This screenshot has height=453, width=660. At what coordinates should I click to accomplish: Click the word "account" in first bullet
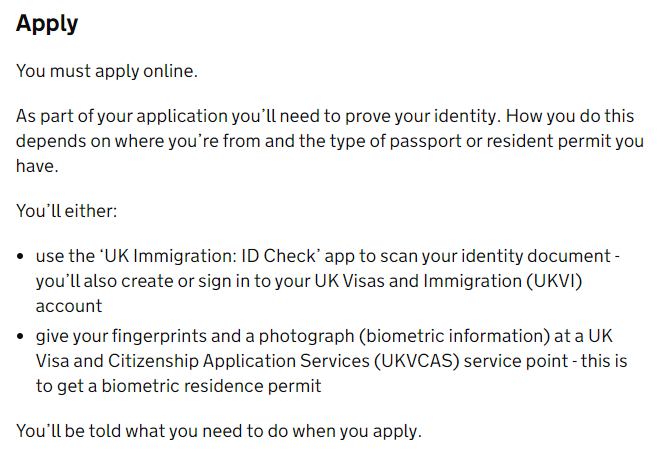(x=68, y=306)
